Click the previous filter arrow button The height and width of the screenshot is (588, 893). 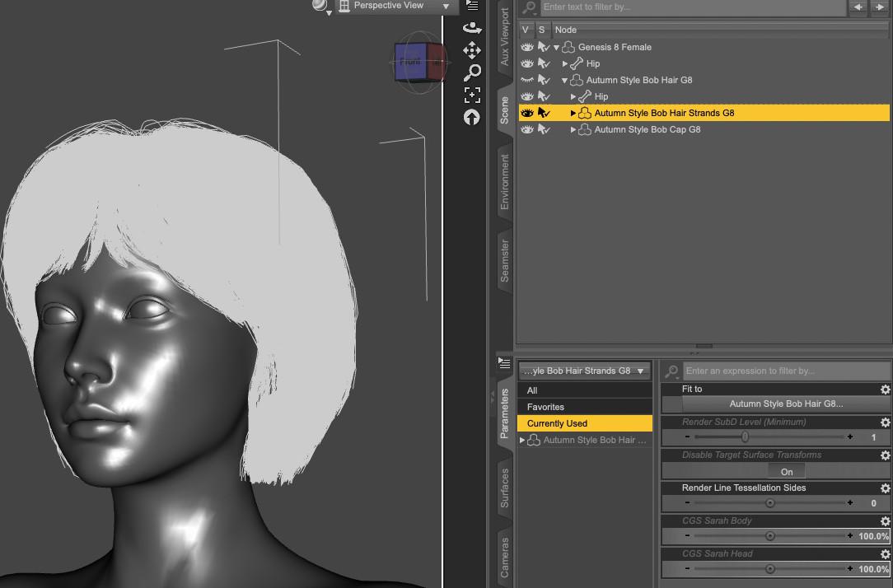tap(858, 7)
